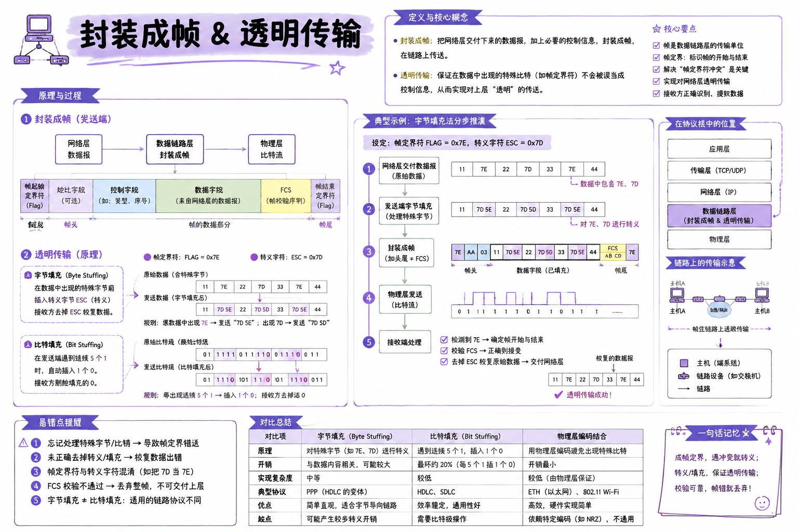
Task: Toggle checkbox 解决帧定界符冲突是关键
Action: point(656,69)
